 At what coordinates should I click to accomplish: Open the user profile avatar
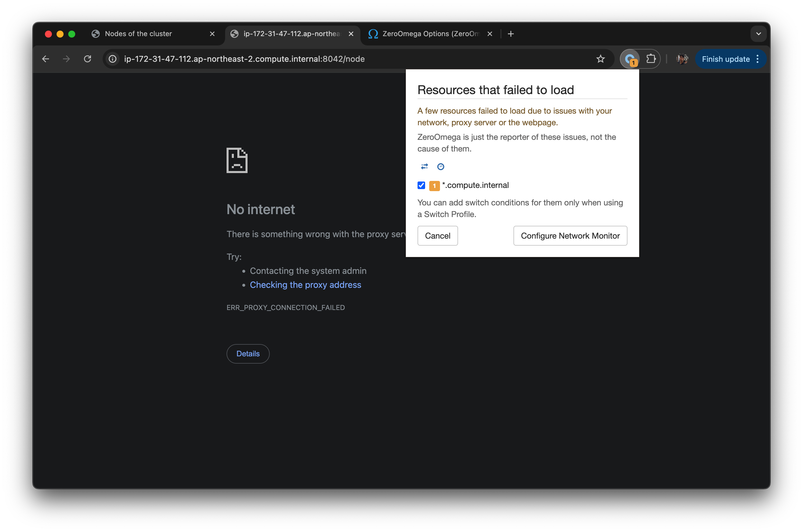tap(682, 59)
